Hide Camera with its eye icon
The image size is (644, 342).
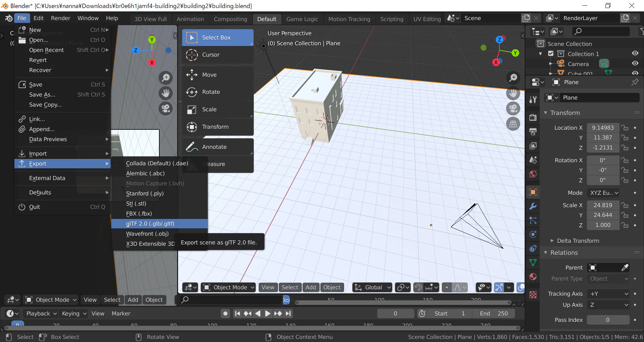[635, 63]
